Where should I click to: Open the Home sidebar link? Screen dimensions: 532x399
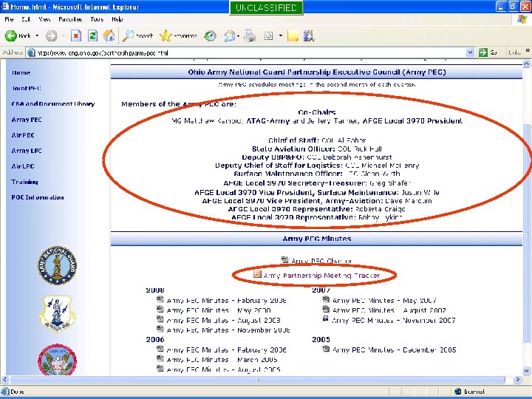[x=21, y=72]
